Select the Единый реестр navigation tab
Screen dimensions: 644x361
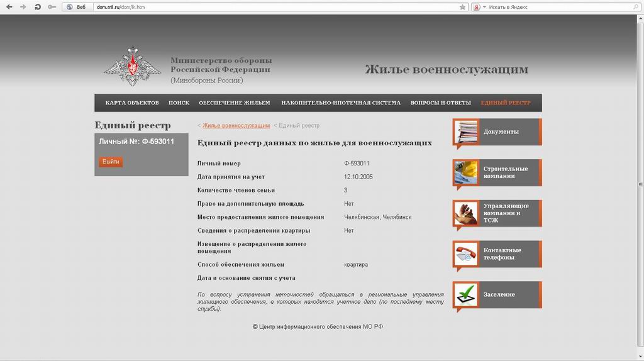pyautogui.click(x=505, y=103)
